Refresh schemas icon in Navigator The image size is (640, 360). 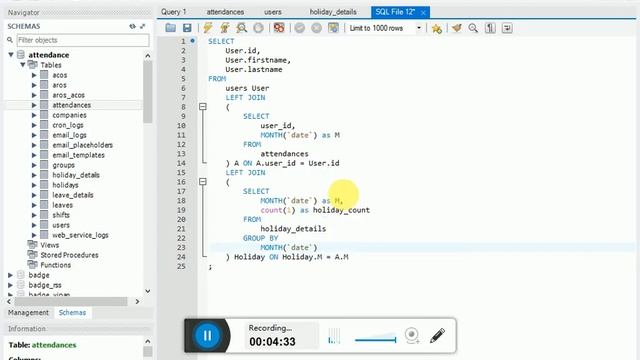click(132, 26)
